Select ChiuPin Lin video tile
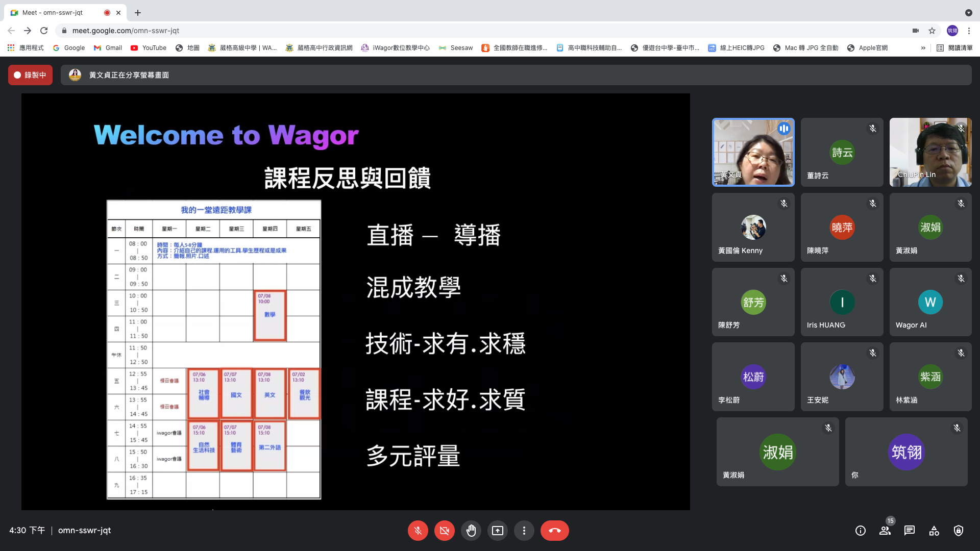980x551 pixels. click(930, 152)
